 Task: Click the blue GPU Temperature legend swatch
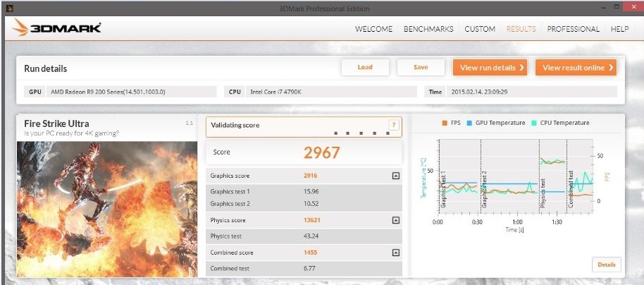click(x=469, y=123)
